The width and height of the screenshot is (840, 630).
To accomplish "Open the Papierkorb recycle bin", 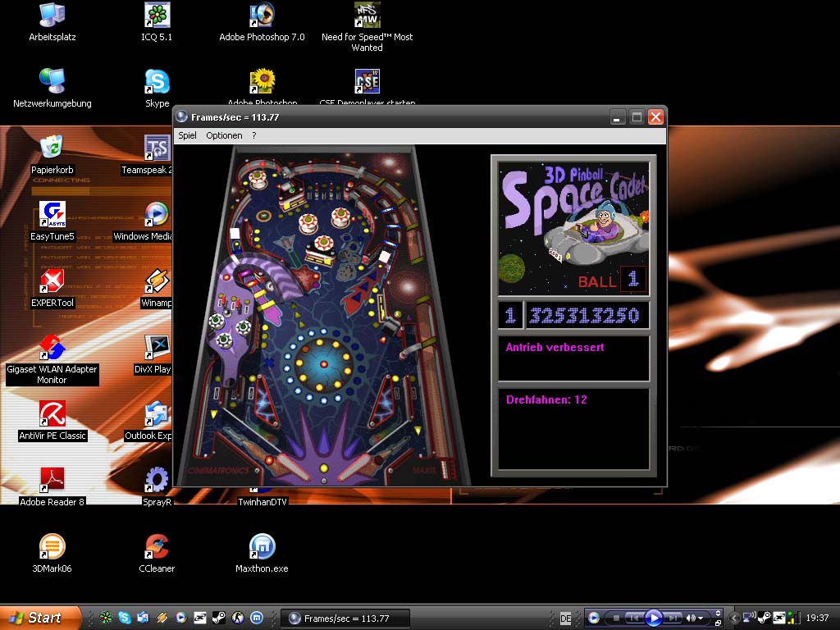I will click(52, 155).
